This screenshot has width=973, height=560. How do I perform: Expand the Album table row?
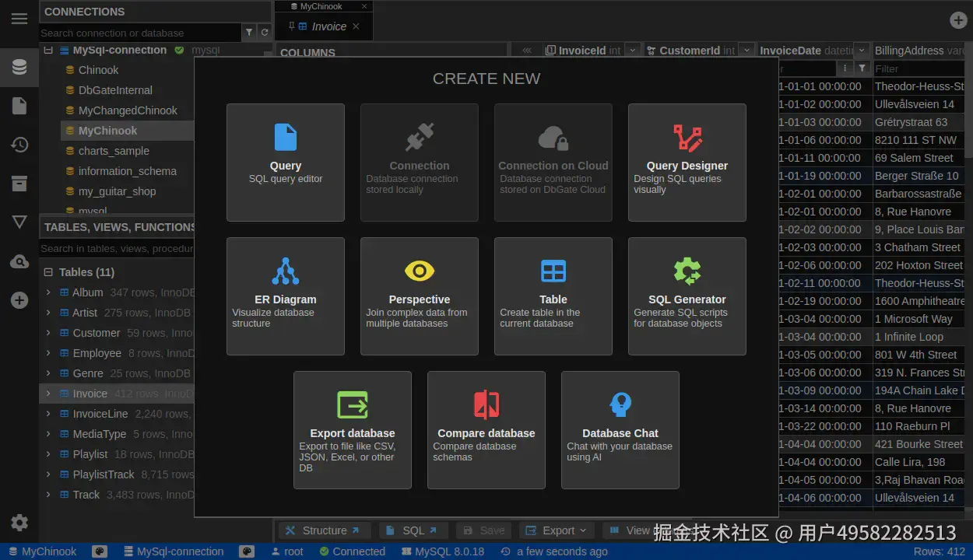(48, 292)
